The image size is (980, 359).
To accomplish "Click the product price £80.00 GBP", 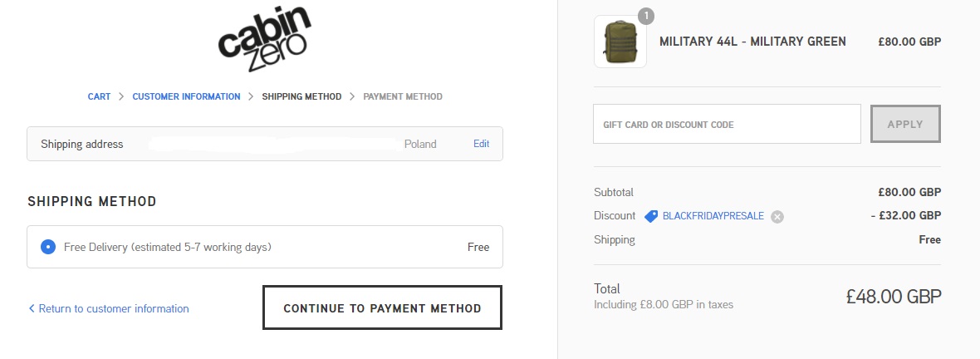I will (x=909, y=42).
